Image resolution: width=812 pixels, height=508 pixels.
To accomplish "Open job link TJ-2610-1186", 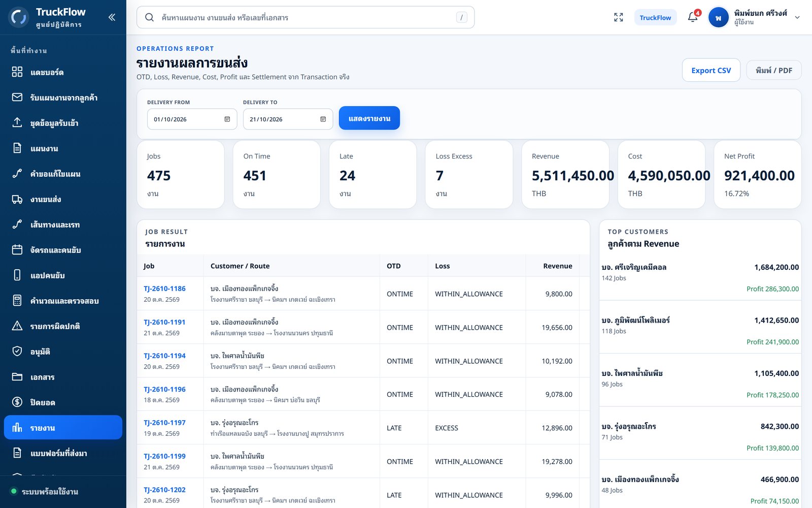I will coord(164,289).
